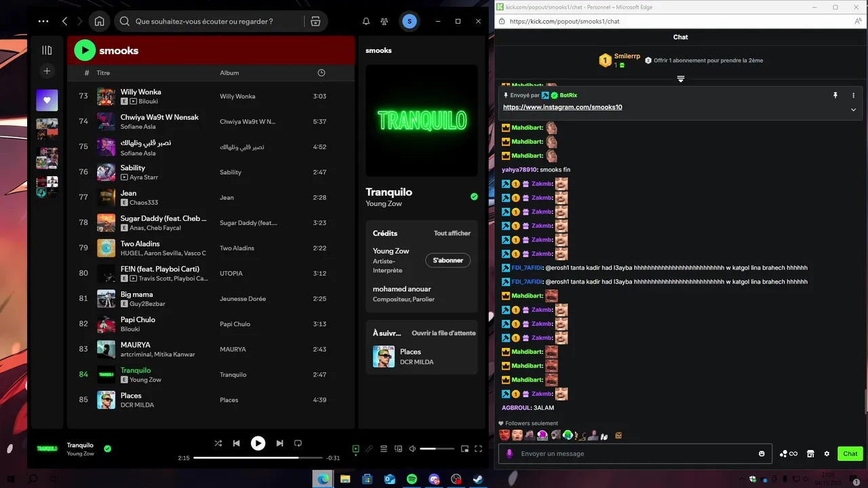Open Tranquilo album cover art
The height and width of the screenshot is (488, 868).
[421, 121]
